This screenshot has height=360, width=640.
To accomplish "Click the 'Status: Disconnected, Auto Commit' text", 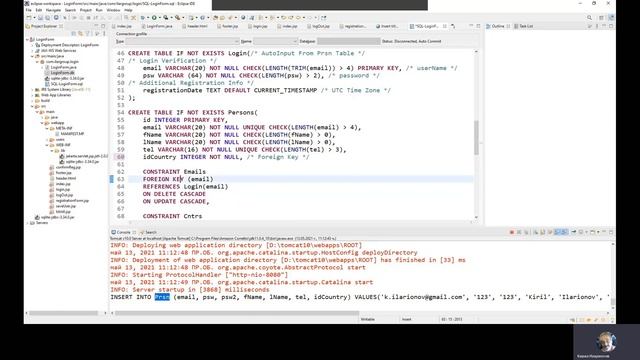I will click(411, 41).
